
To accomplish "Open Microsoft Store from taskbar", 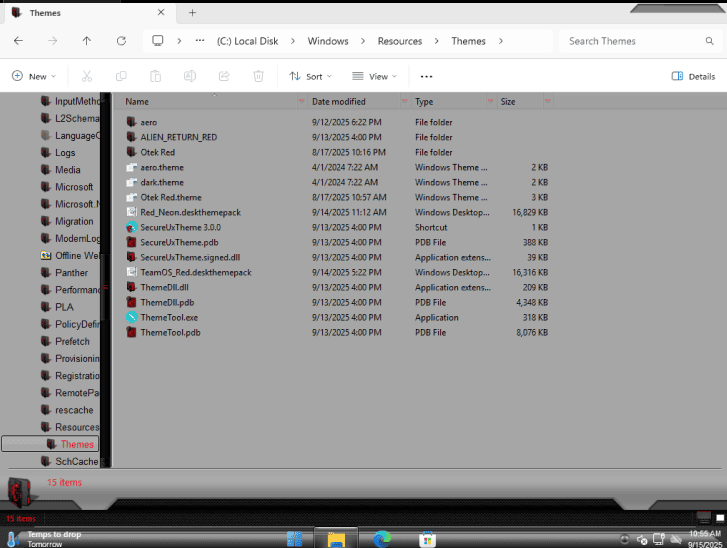I will coord(427,539).
